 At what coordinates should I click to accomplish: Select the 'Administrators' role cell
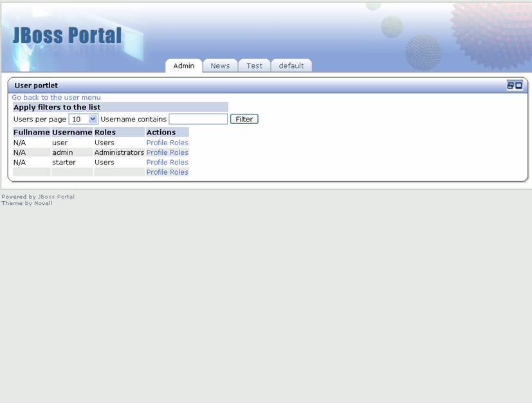tap(120, 152)
